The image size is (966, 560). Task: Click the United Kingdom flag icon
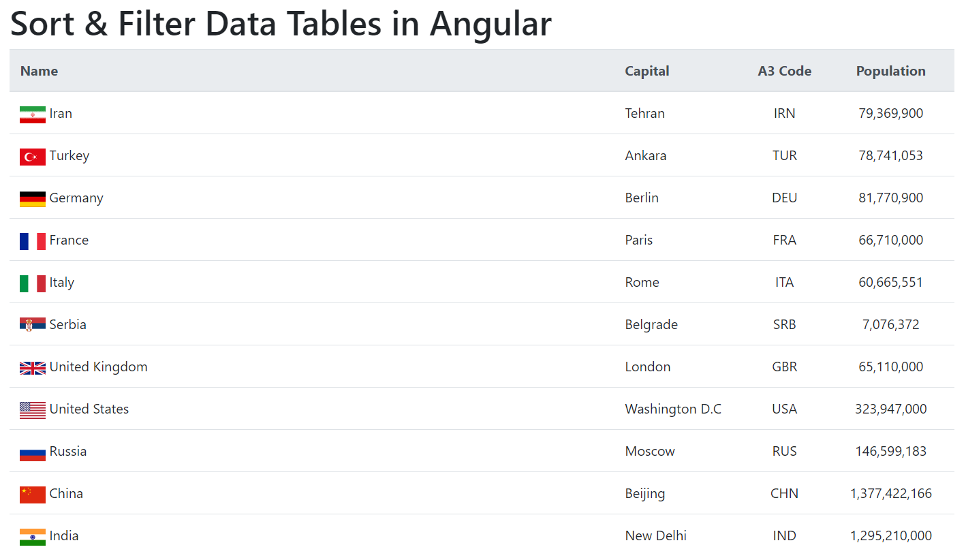point(32,367)
